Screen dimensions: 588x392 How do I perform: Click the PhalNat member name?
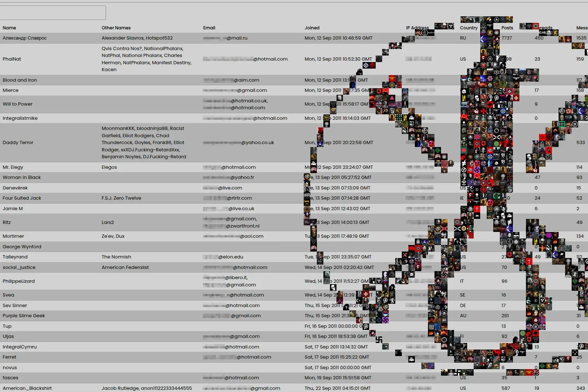(12, 59)
